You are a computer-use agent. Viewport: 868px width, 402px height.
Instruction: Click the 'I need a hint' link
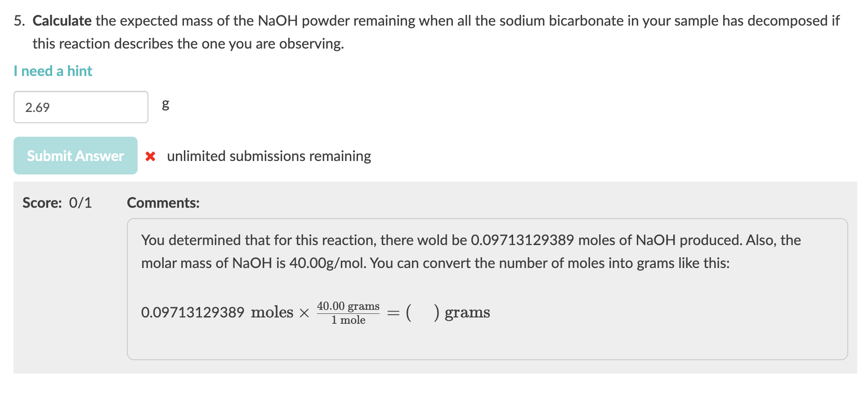point(53,71)
